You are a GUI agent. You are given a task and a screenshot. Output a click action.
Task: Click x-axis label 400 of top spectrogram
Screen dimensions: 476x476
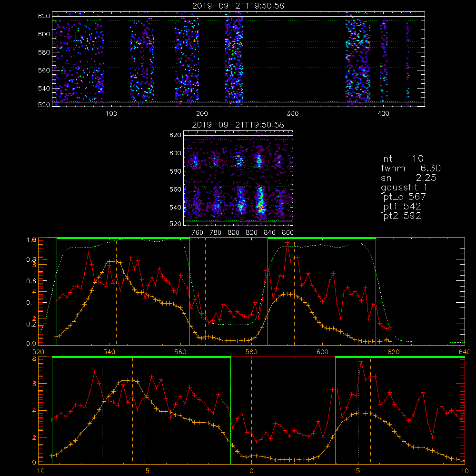(383, 113)
